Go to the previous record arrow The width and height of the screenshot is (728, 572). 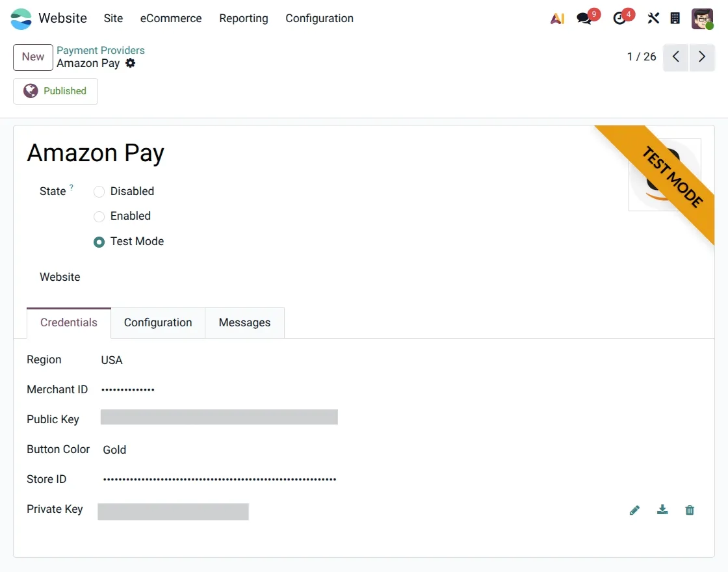675,57
